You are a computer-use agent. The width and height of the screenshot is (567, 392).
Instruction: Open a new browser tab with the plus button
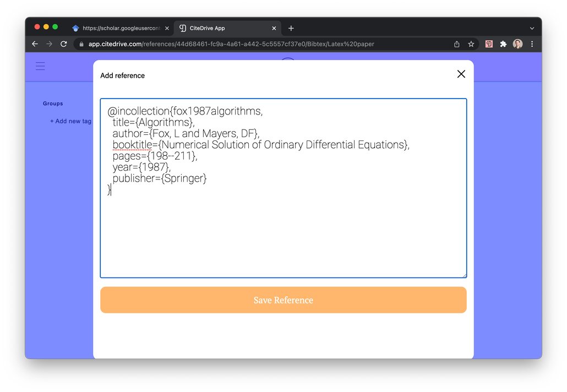291,28
